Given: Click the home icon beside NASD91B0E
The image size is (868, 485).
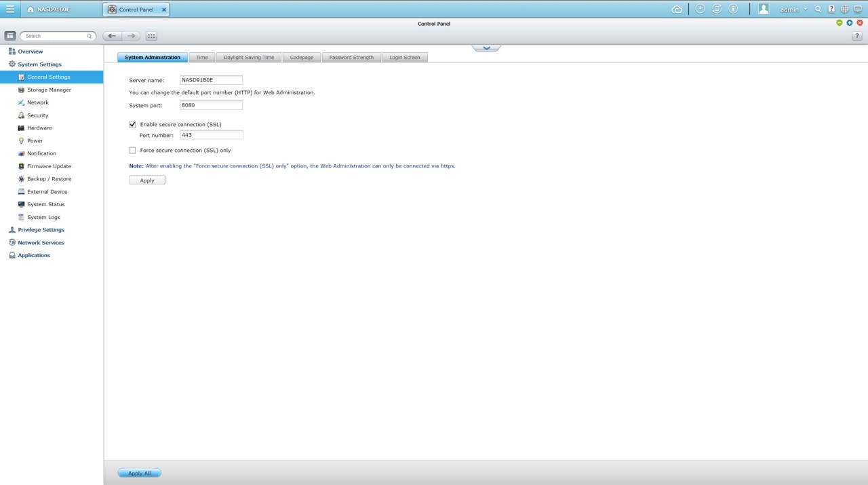Looking at the screenshot, I should [x=31, y=9].
